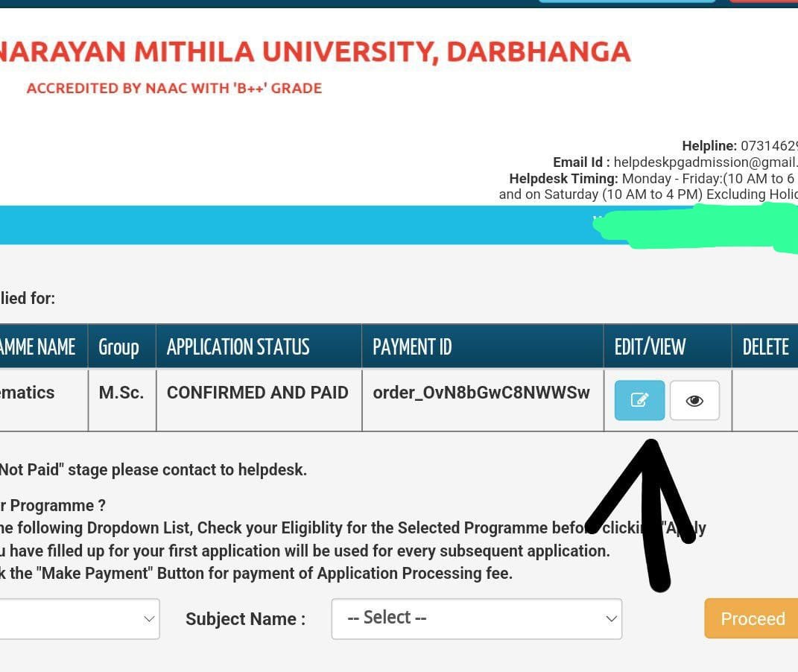The height and width of the screenshot is (672, 798).
Task: Click the PAYMENT ID column header
Action: [x=412, y=347]
